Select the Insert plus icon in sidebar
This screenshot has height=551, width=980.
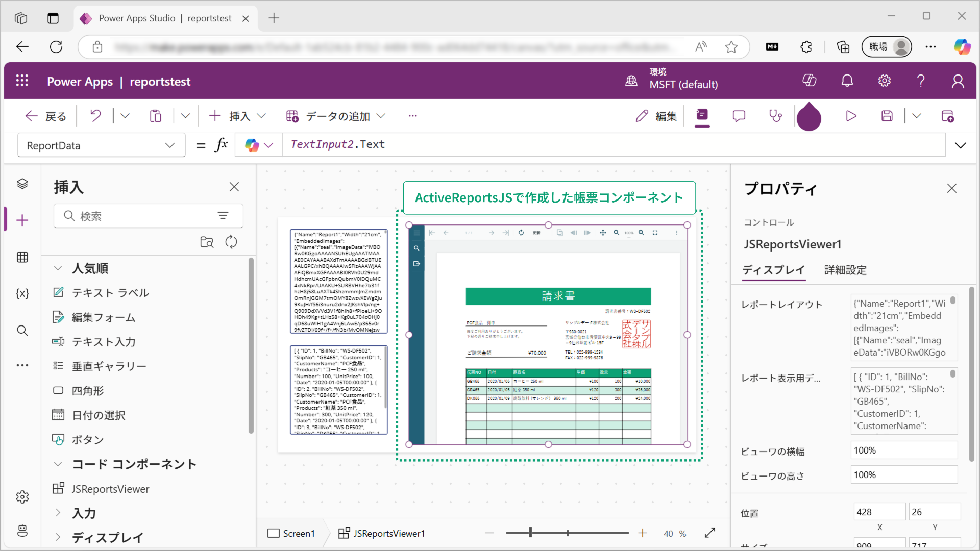pyautogui.click(x=22, y=220)
